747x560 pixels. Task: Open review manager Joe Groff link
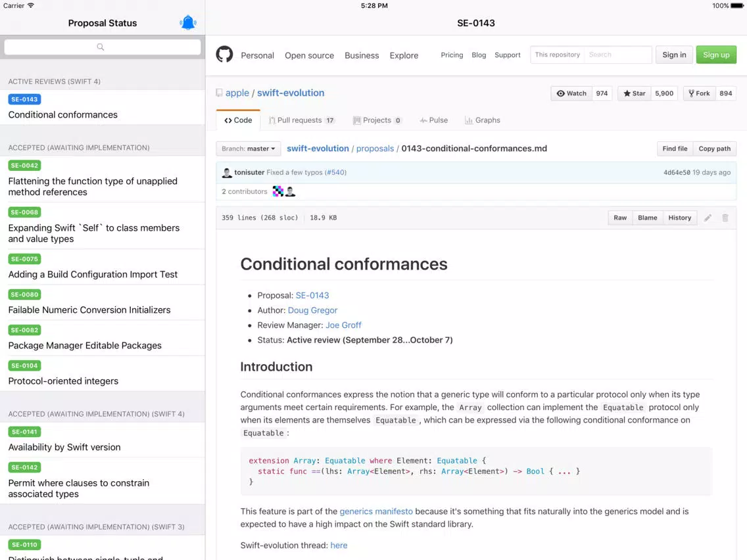tap(343, 325)
